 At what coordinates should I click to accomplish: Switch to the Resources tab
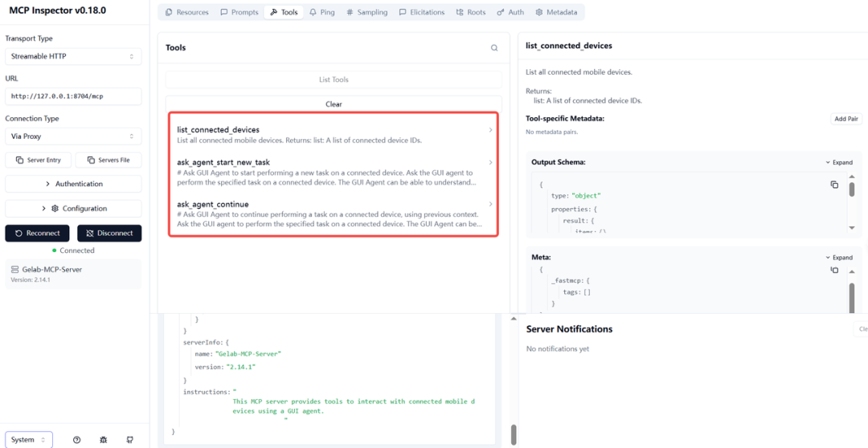pyautogui.click(x=186, y=12)
